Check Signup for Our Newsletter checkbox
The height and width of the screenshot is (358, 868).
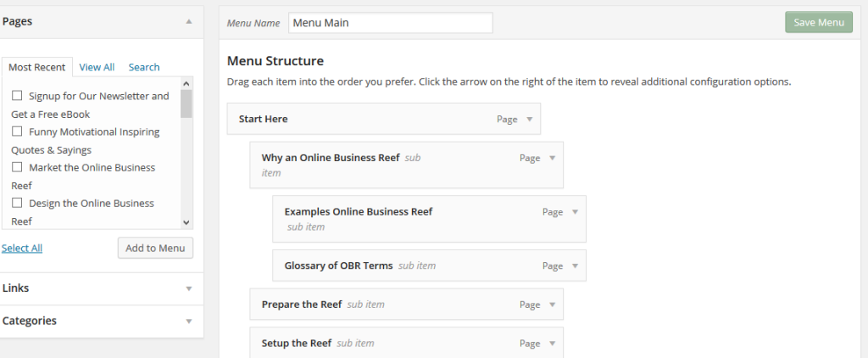coord(17,96)
